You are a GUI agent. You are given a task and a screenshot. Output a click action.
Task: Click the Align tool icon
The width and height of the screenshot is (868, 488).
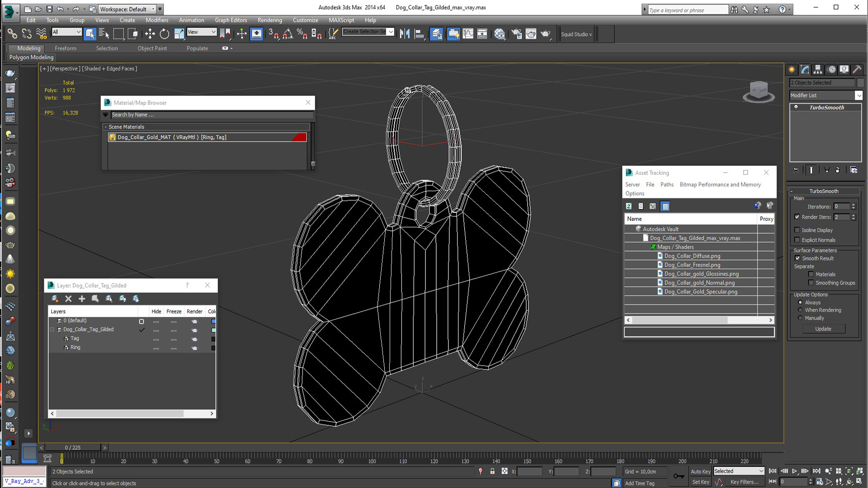coord(420,34)
